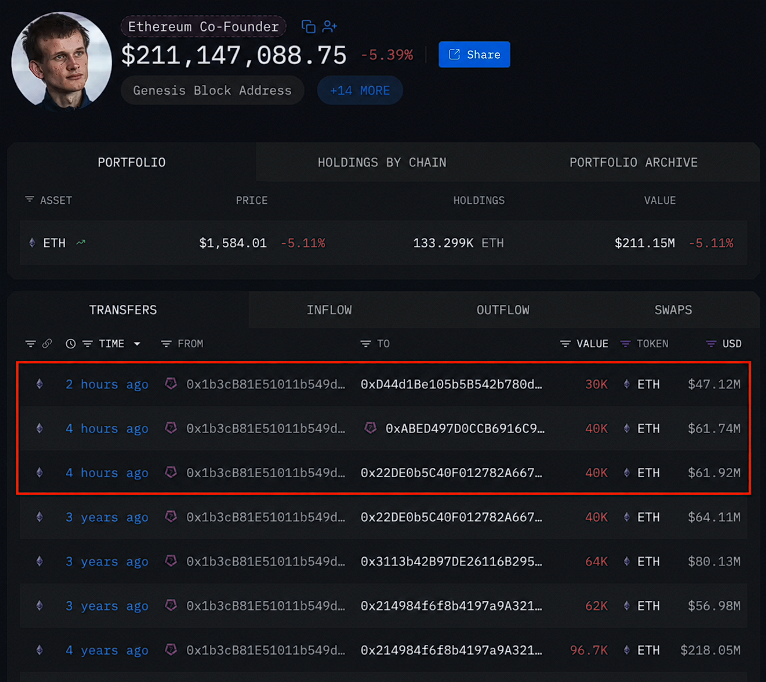Open the '4 years ago' transaction link
This screenshot has width=766, height=682.
[107, 650]
